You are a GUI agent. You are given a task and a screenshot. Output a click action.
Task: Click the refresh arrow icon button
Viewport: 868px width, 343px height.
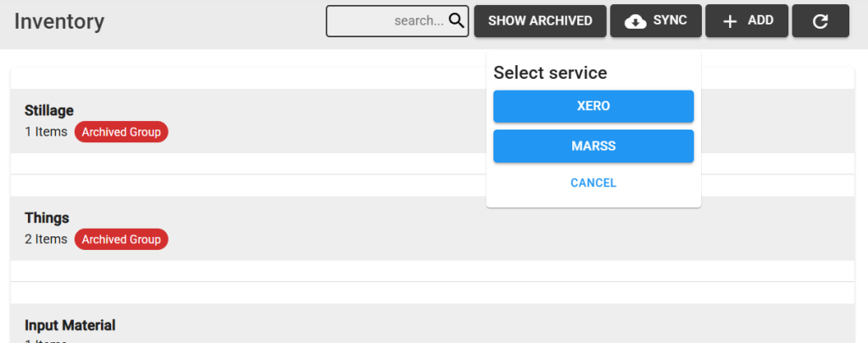(x=820, y=21)
